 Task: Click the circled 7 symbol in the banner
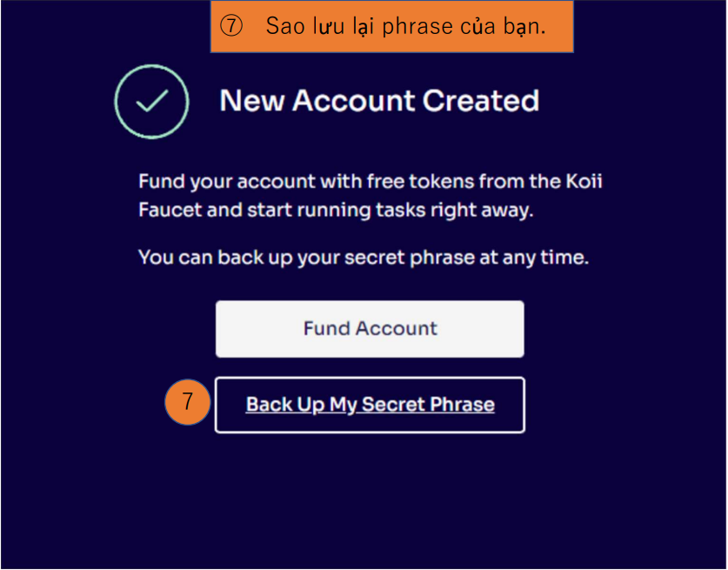[230, 26]
